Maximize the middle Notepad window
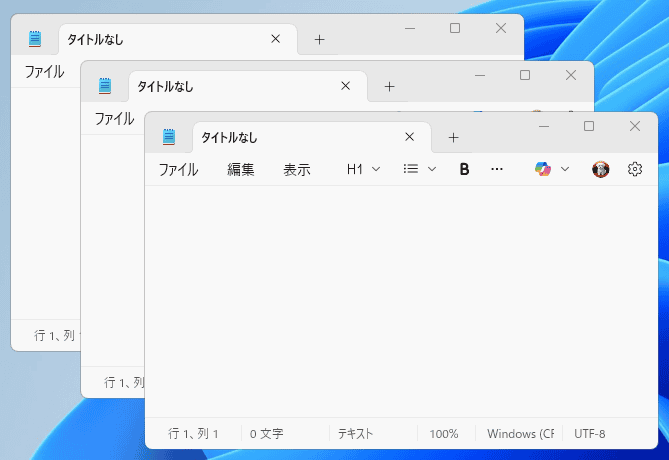669x460 pixels. 525,76
